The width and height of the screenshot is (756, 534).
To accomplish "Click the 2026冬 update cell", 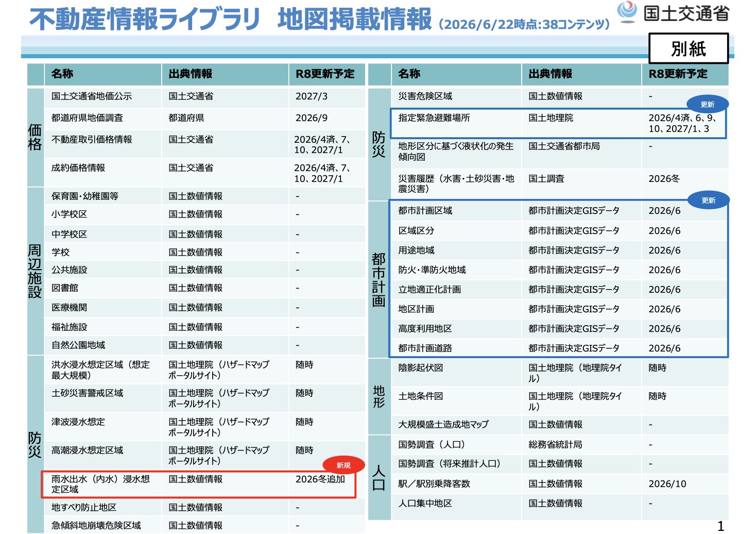I will click(x=664, y=179).
